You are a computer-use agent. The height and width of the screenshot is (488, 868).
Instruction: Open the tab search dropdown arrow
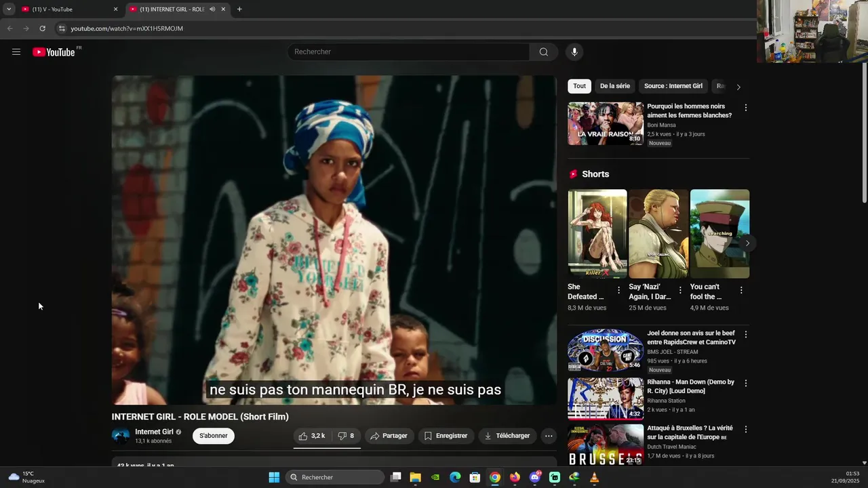click(9, 9)
